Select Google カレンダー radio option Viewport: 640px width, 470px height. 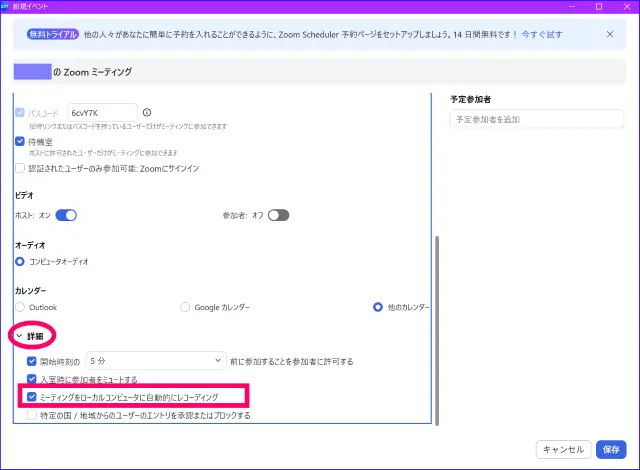pyautogui.click(x=185, y=307)
